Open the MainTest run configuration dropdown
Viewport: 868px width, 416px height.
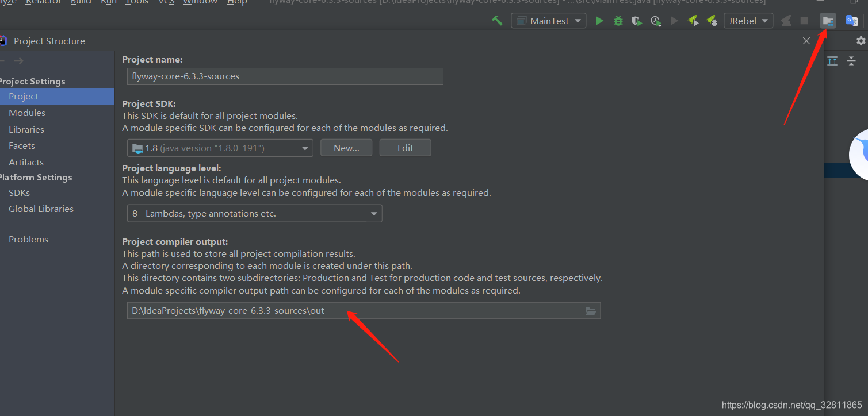pyautogui.click(x=549, y=21)
